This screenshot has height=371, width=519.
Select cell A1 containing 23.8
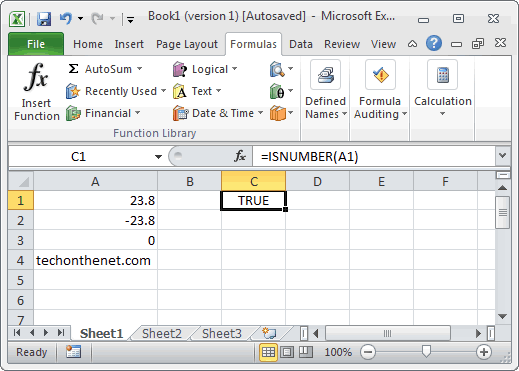pos(95,200)
